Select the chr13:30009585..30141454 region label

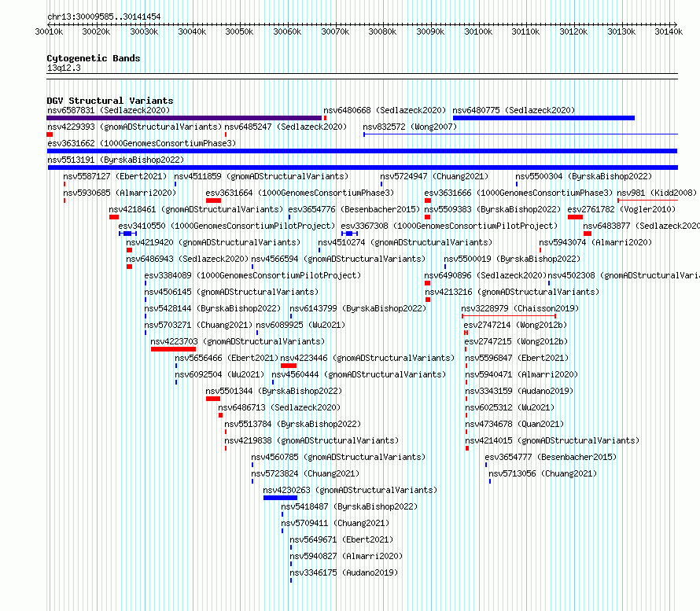point(104,17)
